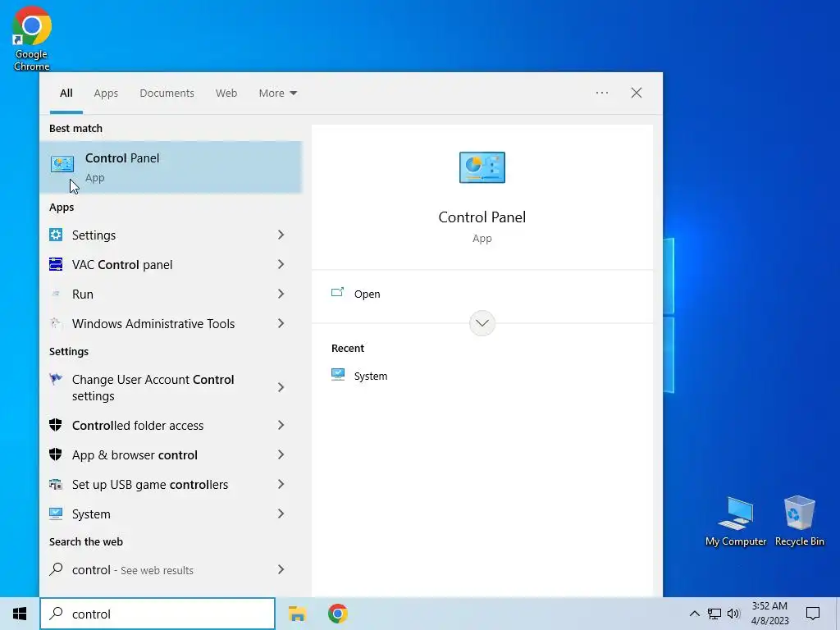
Task: Click the Open icon in preview pane
Action: 337,293
